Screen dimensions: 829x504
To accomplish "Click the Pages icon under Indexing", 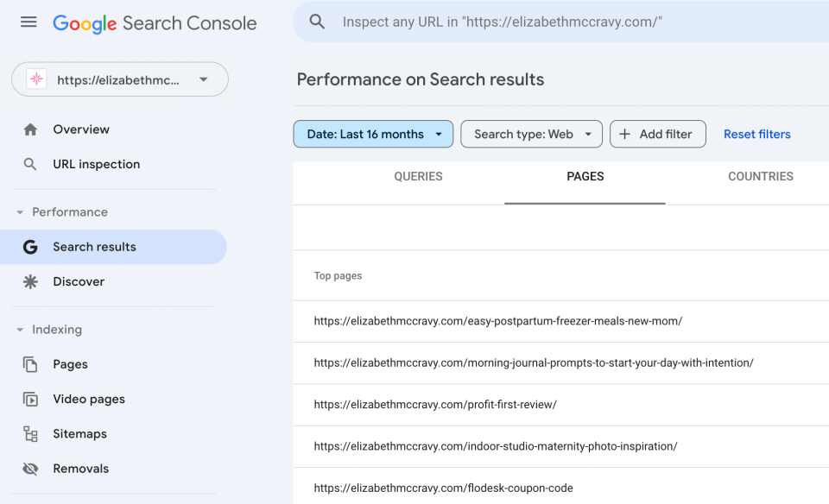I will point(31,364).
